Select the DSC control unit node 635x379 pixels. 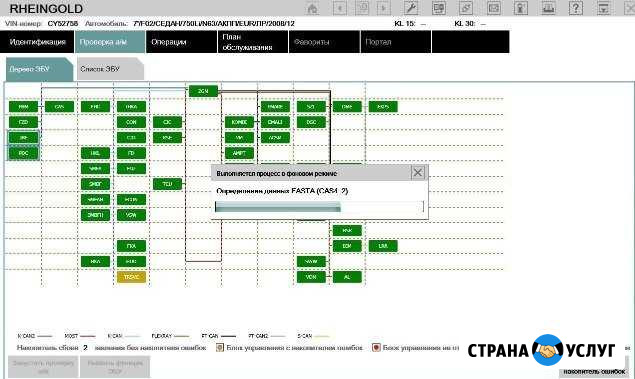click(x=311, y=122)
